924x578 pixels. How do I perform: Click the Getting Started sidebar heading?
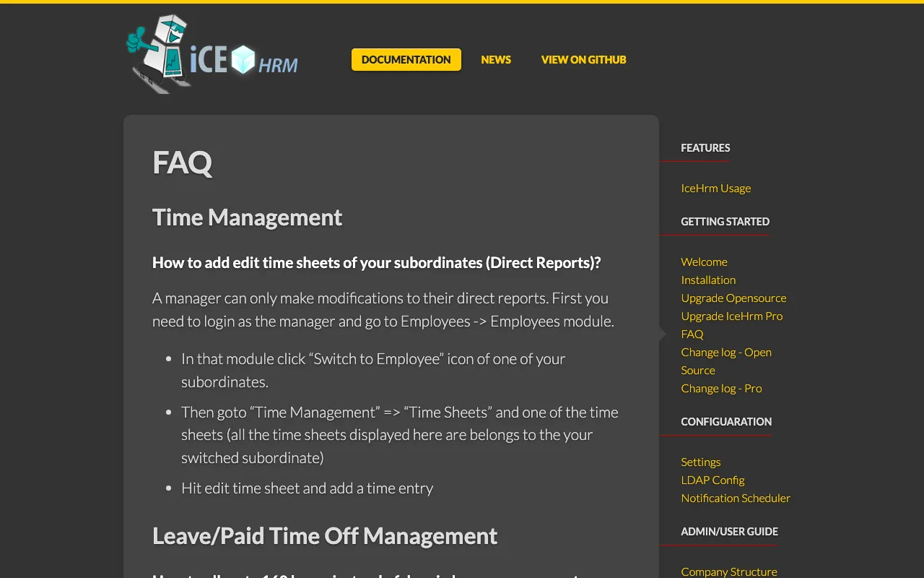coord(725,222)
